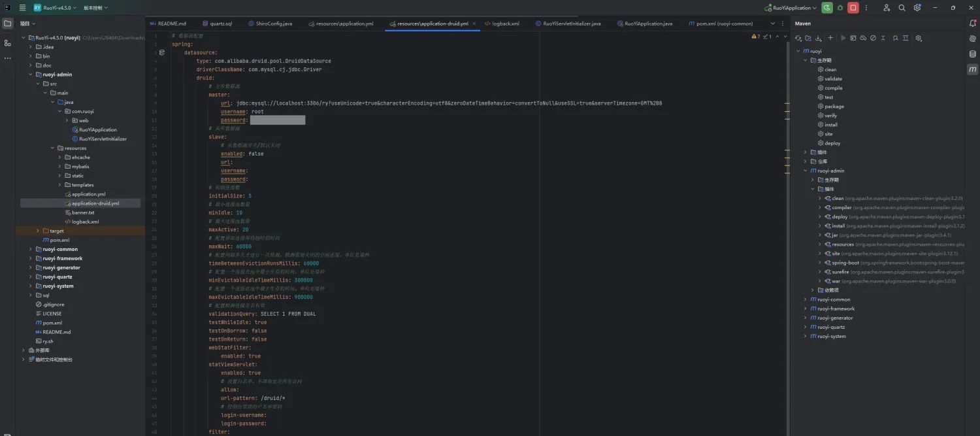Image resolution: width=980 pixels, height=436 pixels.
Task: Go to next highlighted problem arrow
Action: click(784, 37)
